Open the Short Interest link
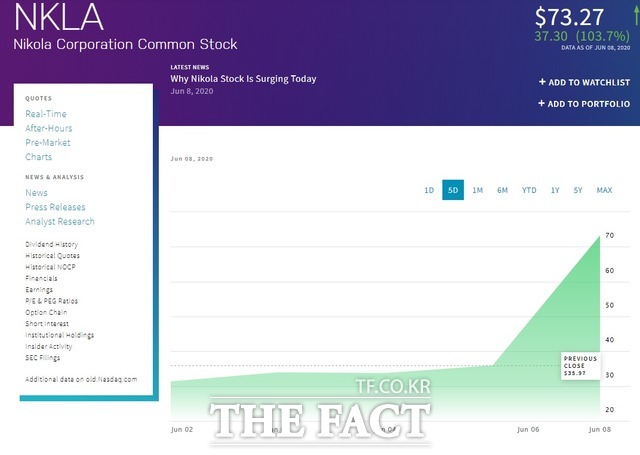Viewport: 640px width, 455px height. 47,323
